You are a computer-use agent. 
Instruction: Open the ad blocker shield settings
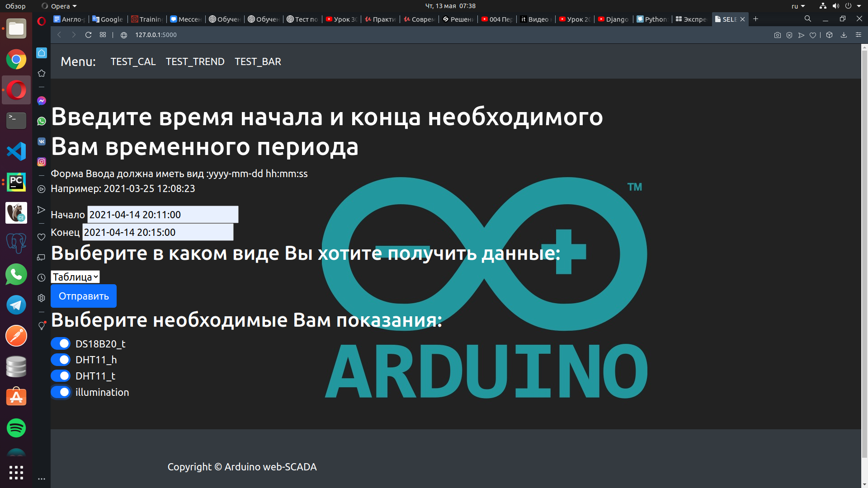click(x=789, y=35)
